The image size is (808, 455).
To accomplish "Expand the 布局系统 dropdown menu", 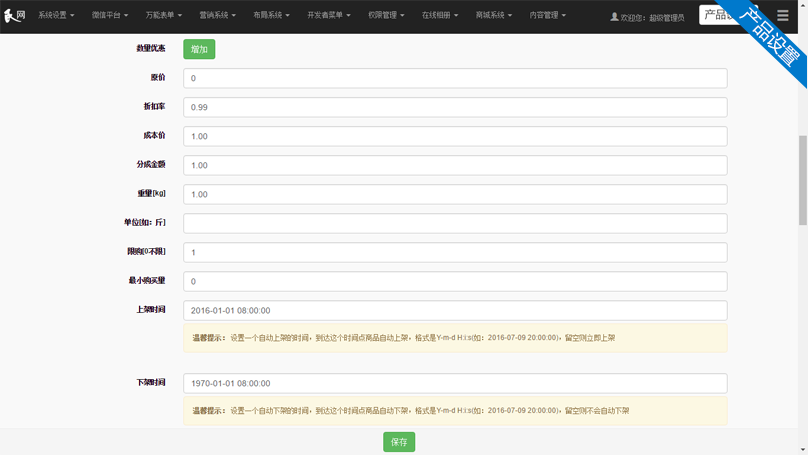I will 271,15.
